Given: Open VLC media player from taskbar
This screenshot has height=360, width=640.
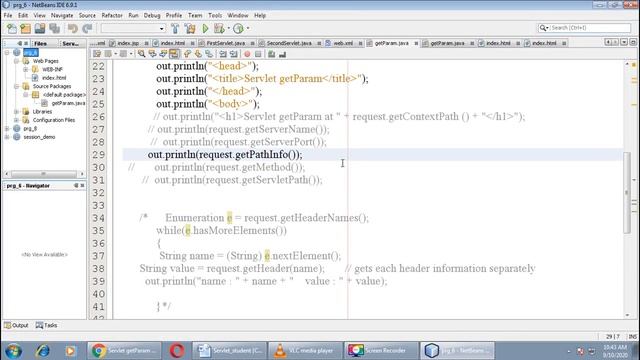Looking at the screenshot, I should point(305,351).
